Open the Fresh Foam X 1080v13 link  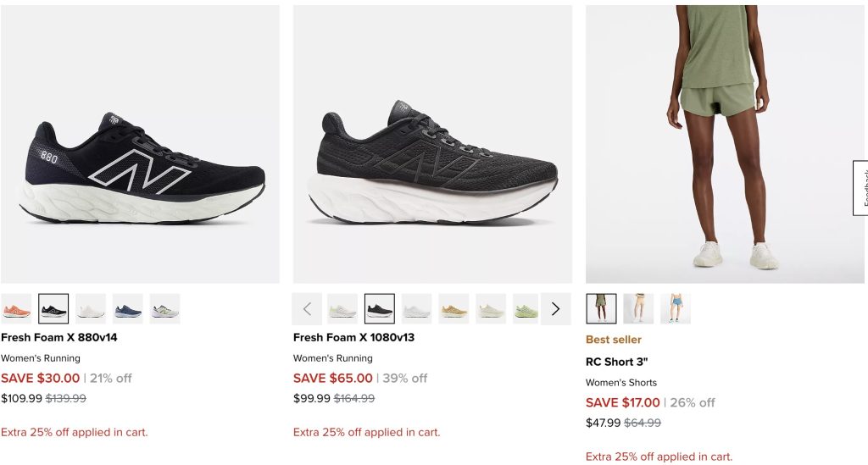pyautogui.click(x=353, y=337)
